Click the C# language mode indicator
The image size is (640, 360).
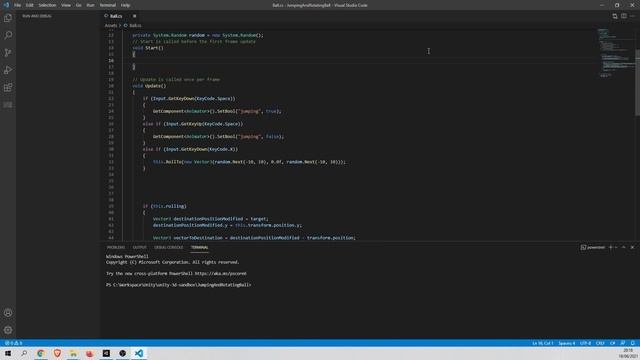[x=613, y=343]
